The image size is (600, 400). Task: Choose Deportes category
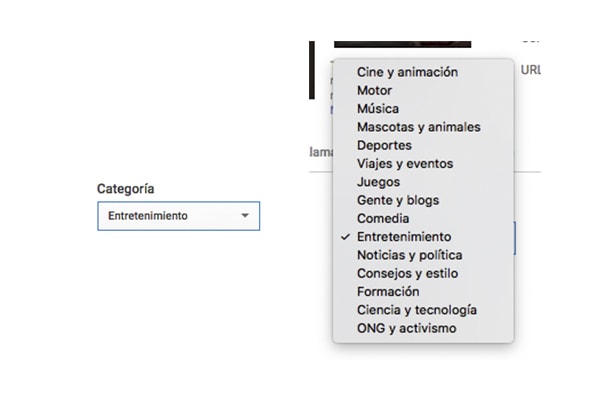point(423,145)
